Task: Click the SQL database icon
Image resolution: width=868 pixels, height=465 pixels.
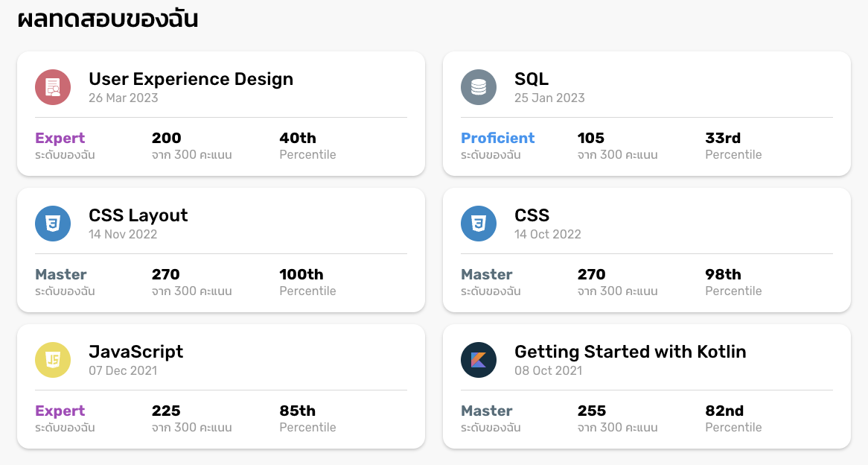Action: pos(479,87)
